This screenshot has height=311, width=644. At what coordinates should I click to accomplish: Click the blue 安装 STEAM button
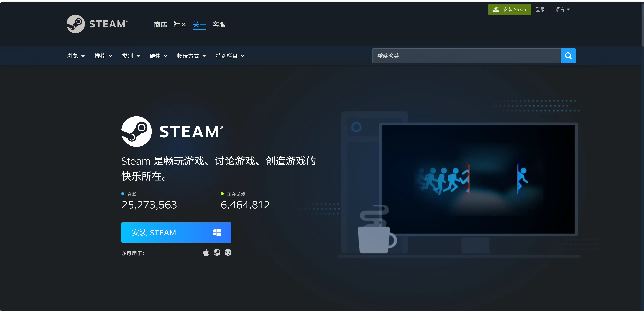pos(176,232)
